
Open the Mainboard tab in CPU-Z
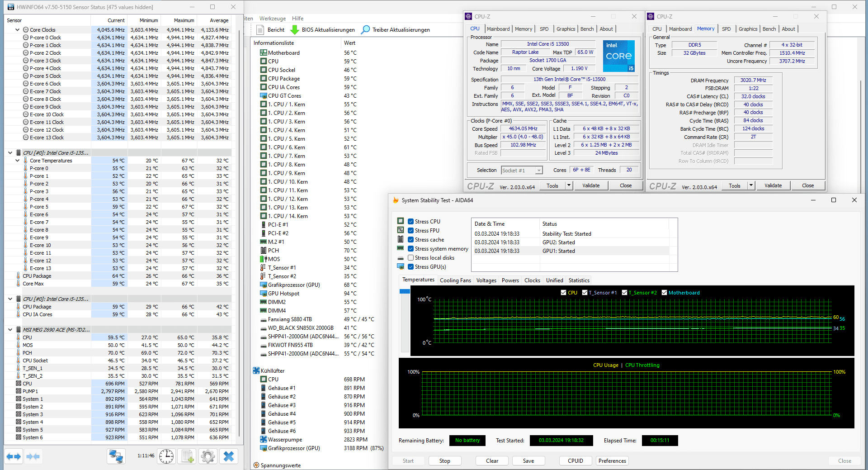pos(498,29)
